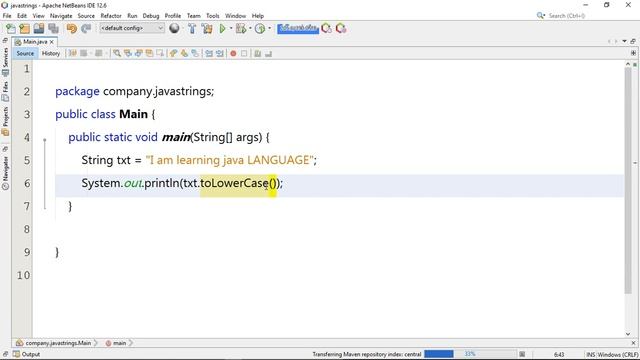The image size is (640, 360).
Task: Click the Debug Project icon
Action: (x=241, y=29)
